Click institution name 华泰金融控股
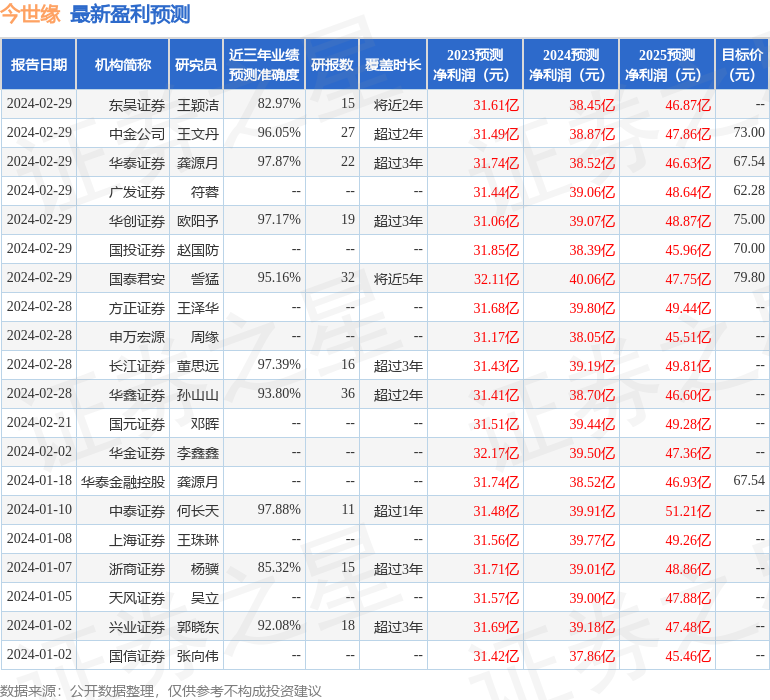Screen dimensions: 770x700 coord(123,482)
